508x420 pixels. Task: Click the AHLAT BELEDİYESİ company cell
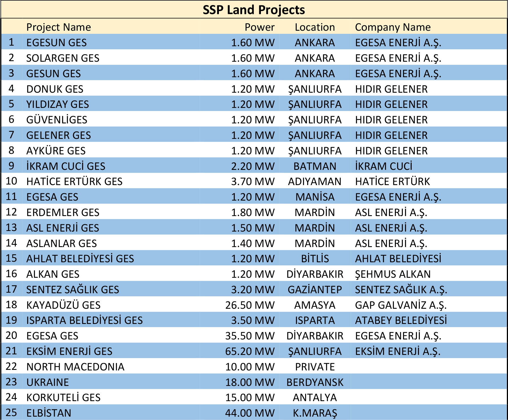pos(398,259)
